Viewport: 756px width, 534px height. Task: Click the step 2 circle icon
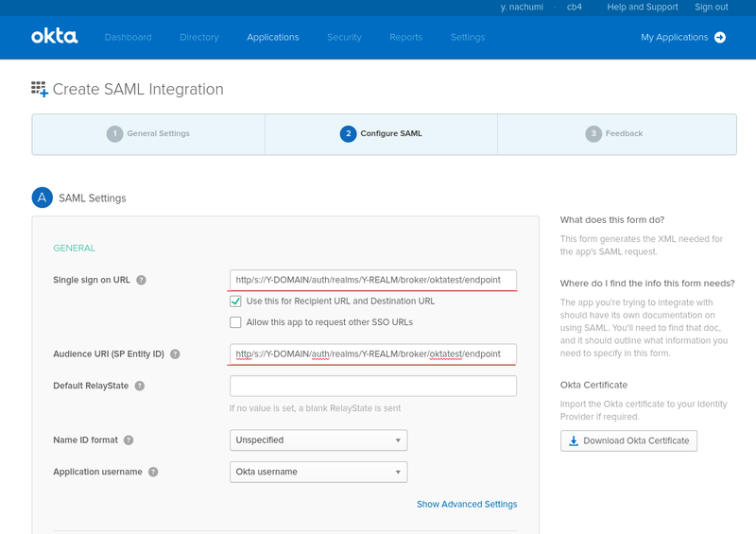click(x=348, y=133)
